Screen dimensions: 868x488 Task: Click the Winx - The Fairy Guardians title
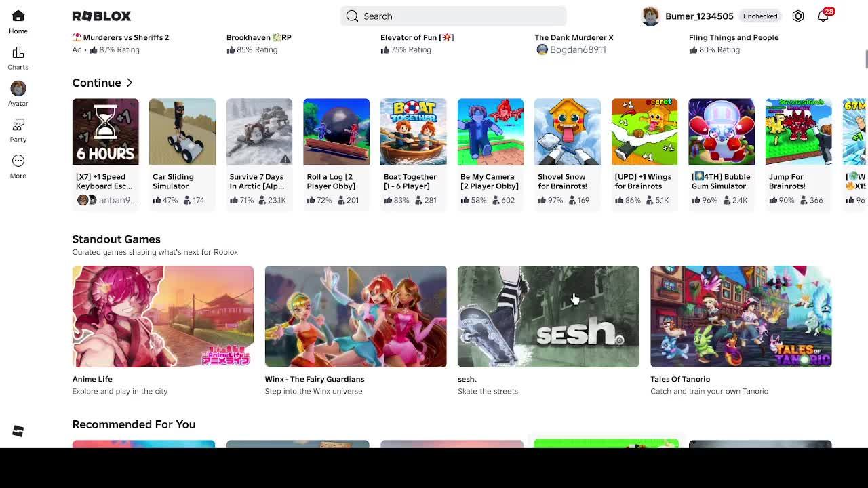[315, 379]
